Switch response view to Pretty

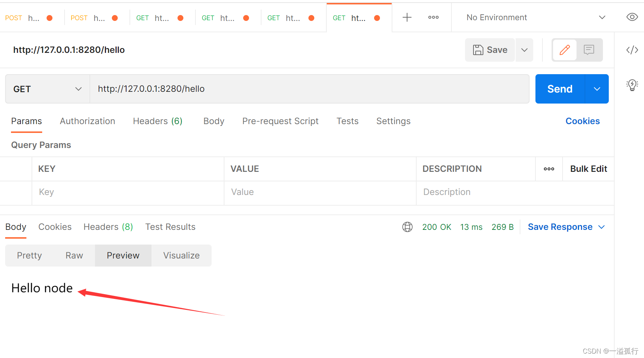pos(29,256)
